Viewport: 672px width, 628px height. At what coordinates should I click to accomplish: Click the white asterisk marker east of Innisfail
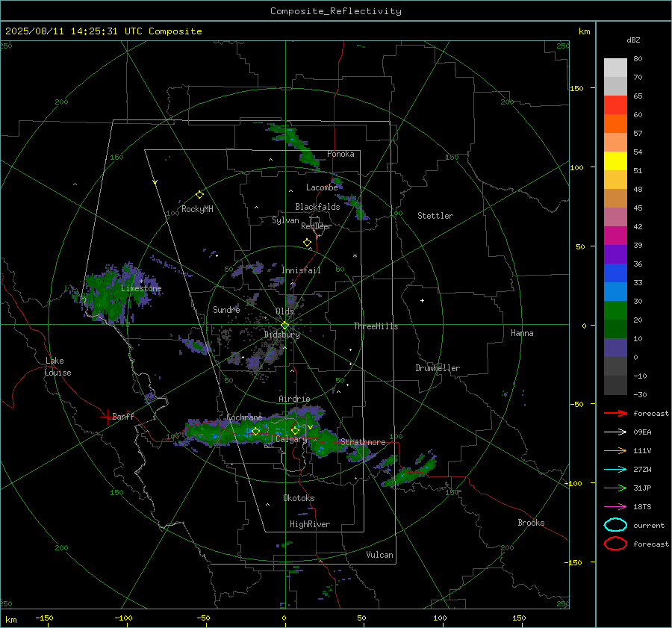355,256
